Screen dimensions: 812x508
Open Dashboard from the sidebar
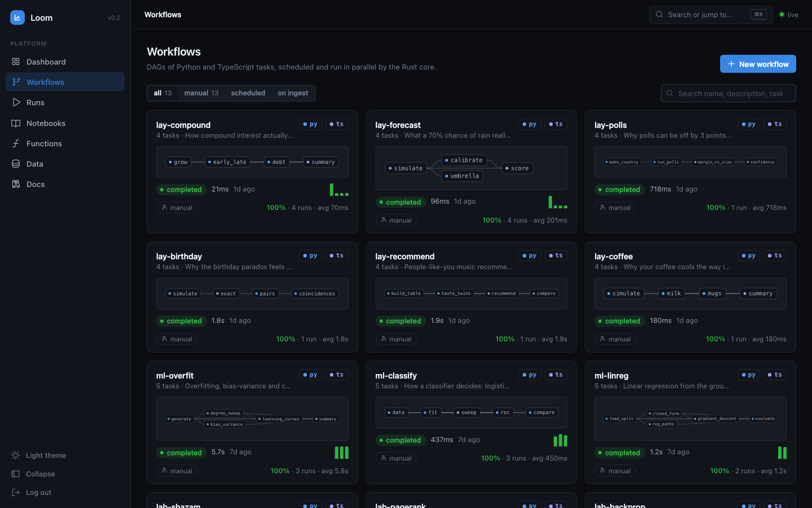click(x=65, y=62)
